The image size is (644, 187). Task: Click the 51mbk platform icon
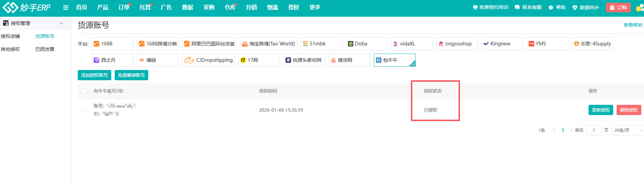pyautogui.click(x=305, y=44)
